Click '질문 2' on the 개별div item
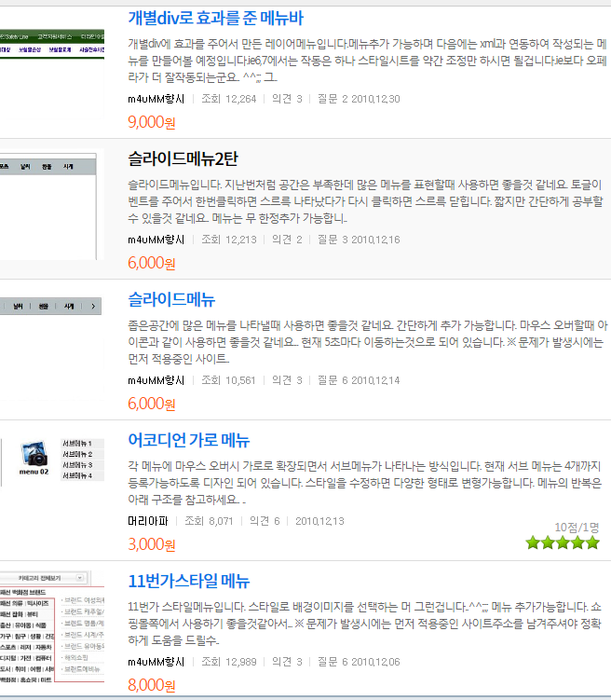Screen dimensions: 611x700 tap(333, 99)
